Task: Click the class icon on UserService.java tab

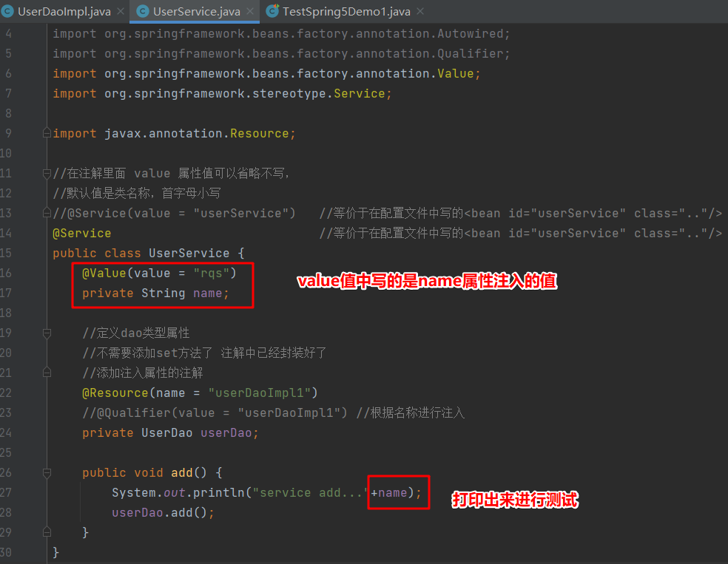Action: click(143, 12)
